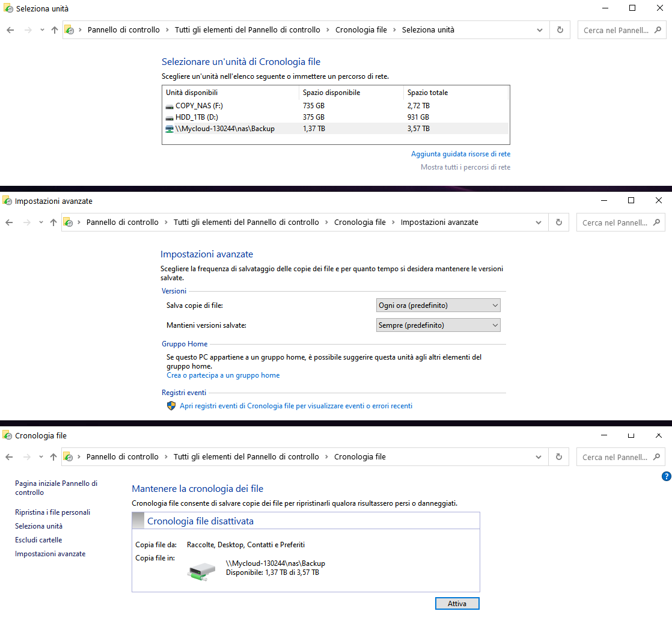Open the Salva copie di file dropdown
672x629 pixels.
pyautogui.click(x=438, y=305)
